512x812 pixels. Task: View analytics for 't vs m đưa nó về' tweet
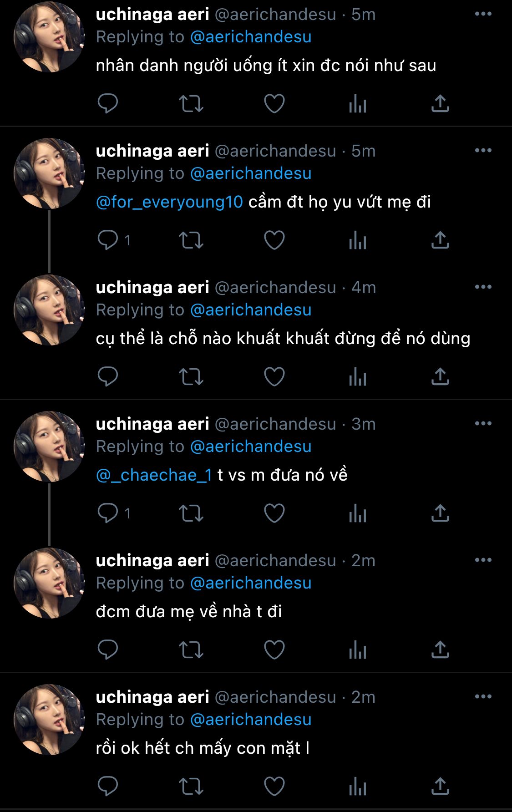coord(358,513)
